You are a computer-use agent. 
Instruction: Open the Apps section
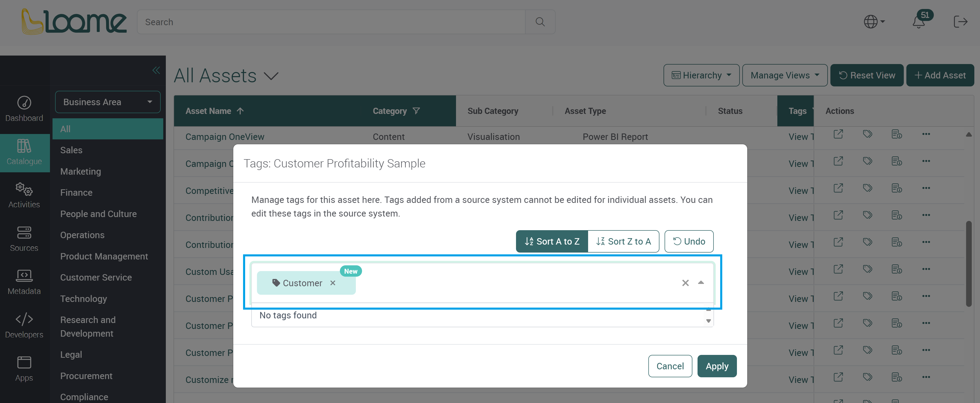tap(24, 369)
